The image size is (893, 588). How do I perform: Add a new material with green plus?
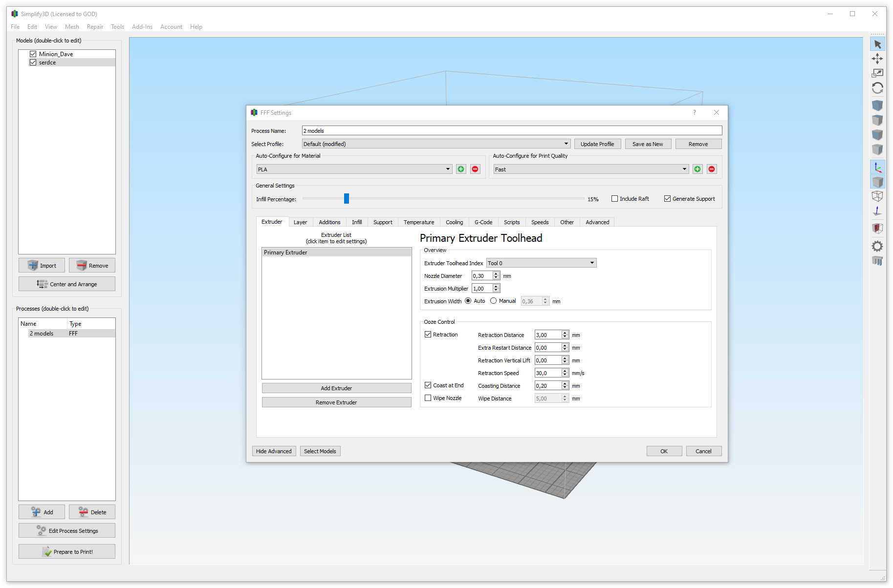[x=461, y=169]
